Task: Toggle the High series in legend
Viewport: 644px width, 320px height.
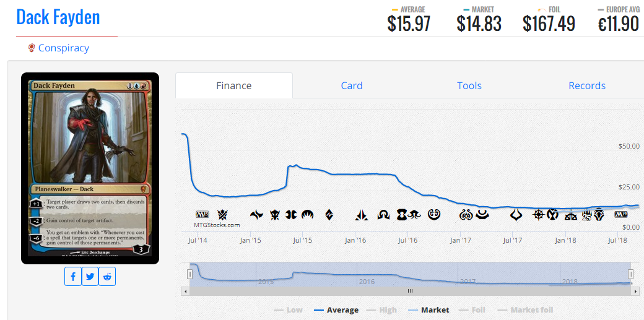Action: 383,310
